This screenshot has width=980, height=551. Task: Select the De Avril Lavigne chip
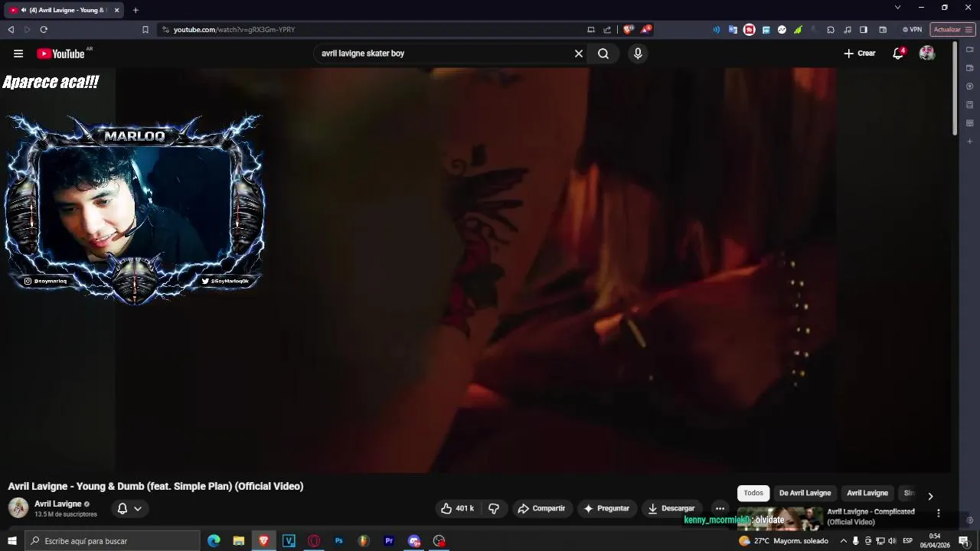805,494
